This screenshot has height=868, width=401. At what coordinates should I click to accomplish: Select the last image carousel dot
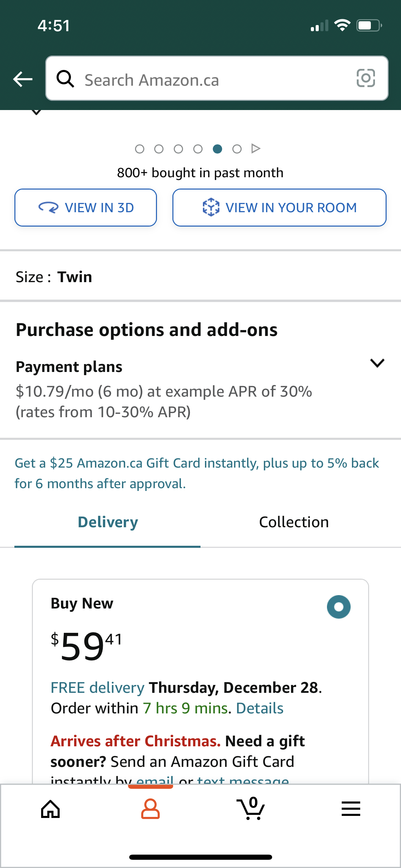pyautogui.click(x=237, y=149)
